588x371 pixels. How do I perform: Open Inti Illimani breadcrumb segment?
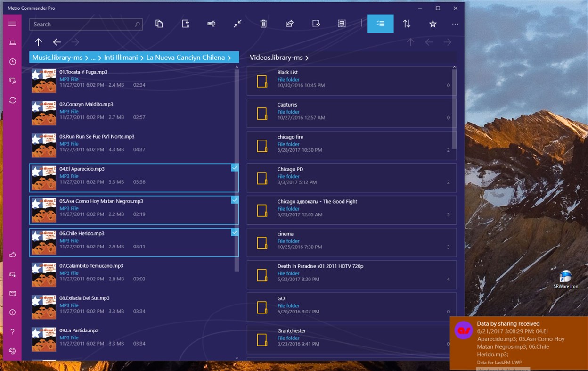(x=121, y=58)
